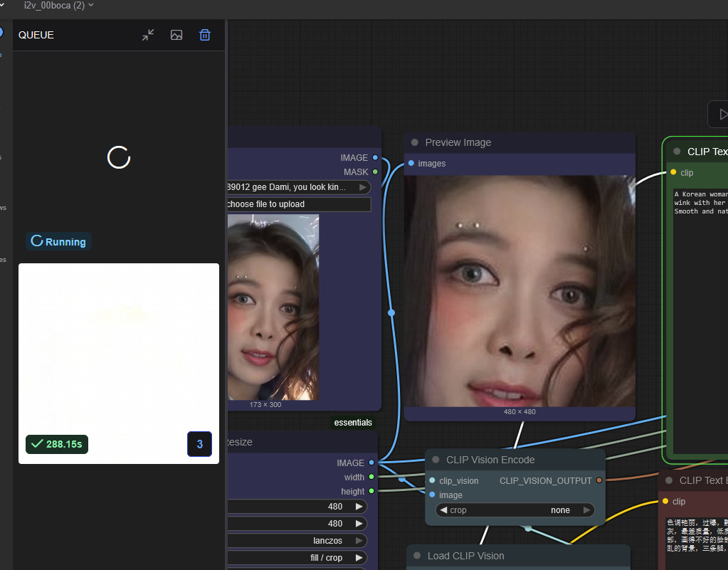Clear the queue with the trash icon
728x570 pixels.
pyautogui.click(x=205, y=35)
